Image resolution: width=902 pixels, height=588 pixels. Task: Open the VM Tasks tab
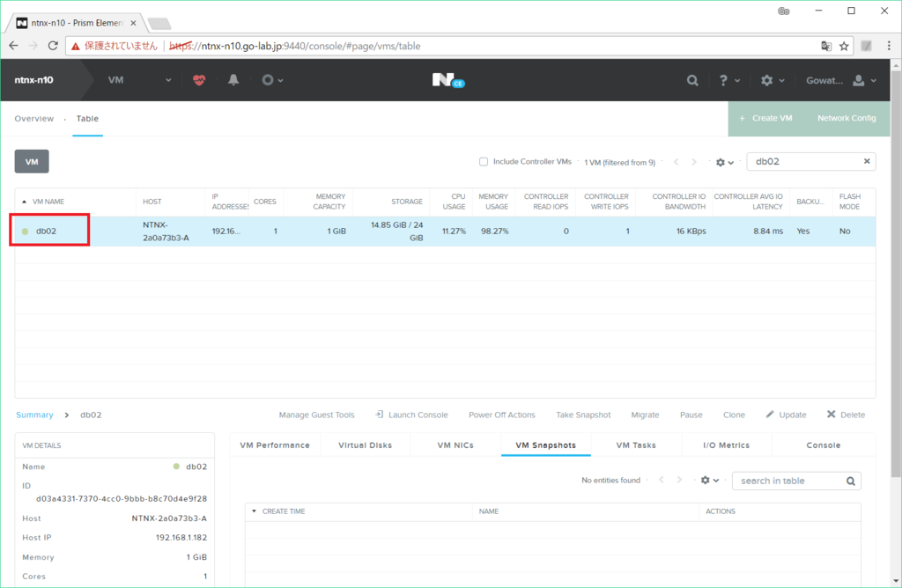click(636, 445)
